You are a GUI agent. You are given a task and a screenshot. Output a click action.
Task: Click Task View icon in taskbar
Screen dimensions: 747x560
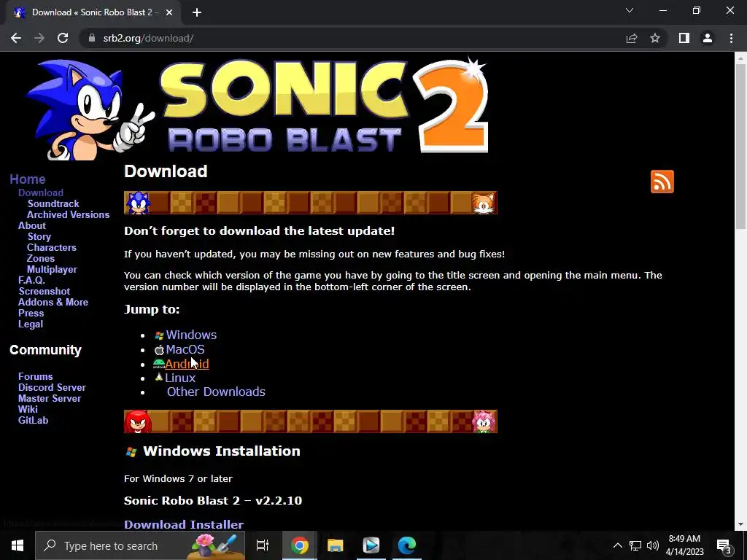[x=263, y=545]
